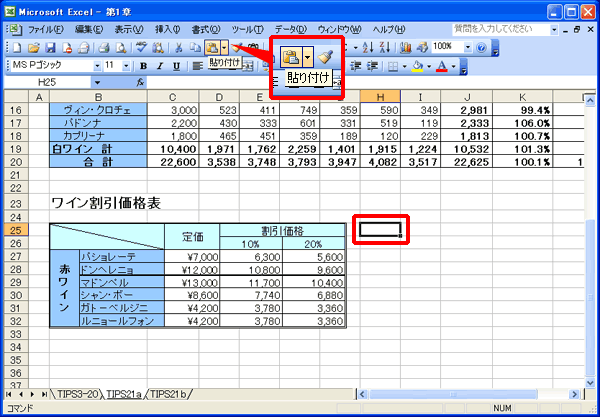Image resolution: width=600 pixels, height=417 pixels.
Task: Go to last sheet tab button
Action: (44, 394)
